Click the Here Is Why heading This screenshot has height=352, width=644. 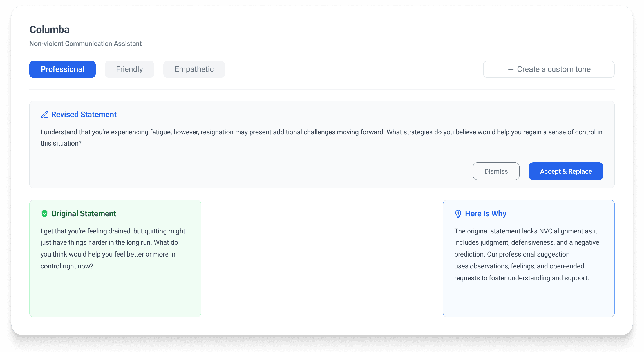point(485,214)
